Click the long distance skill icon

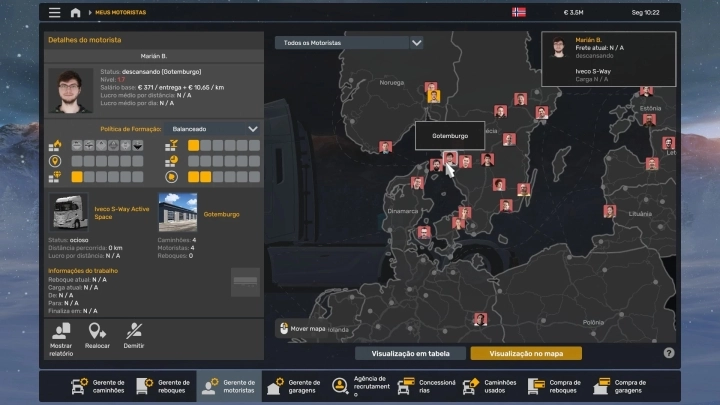pos(55,161)
